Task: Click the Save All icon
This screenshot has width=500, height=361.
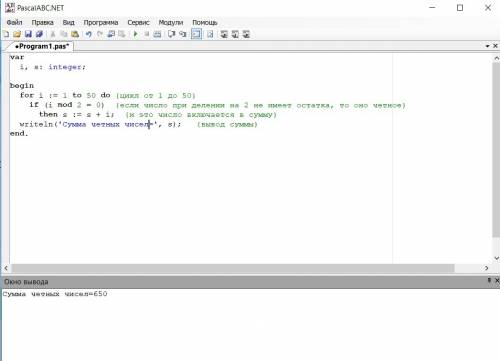Action: point(39,34)
